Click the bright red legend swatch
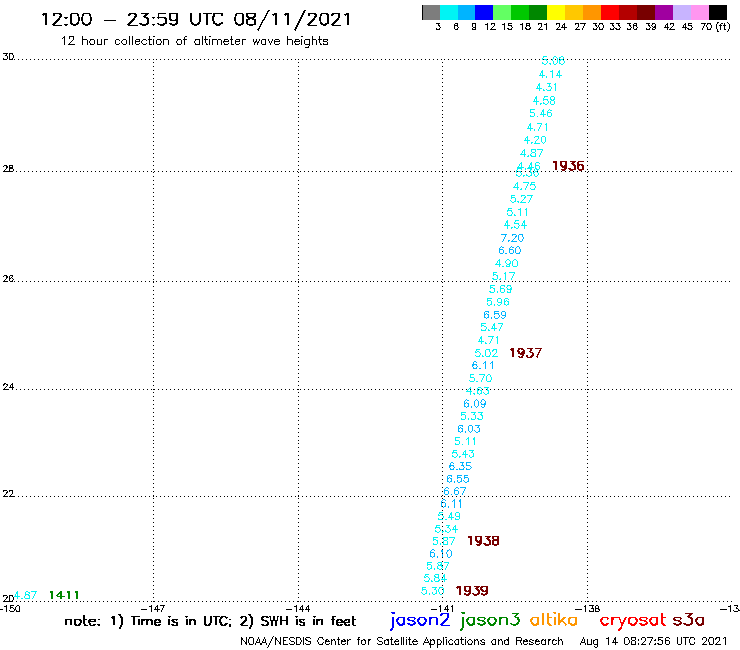Viewport: 740px width, 650px height. click(x=610, y=12)
